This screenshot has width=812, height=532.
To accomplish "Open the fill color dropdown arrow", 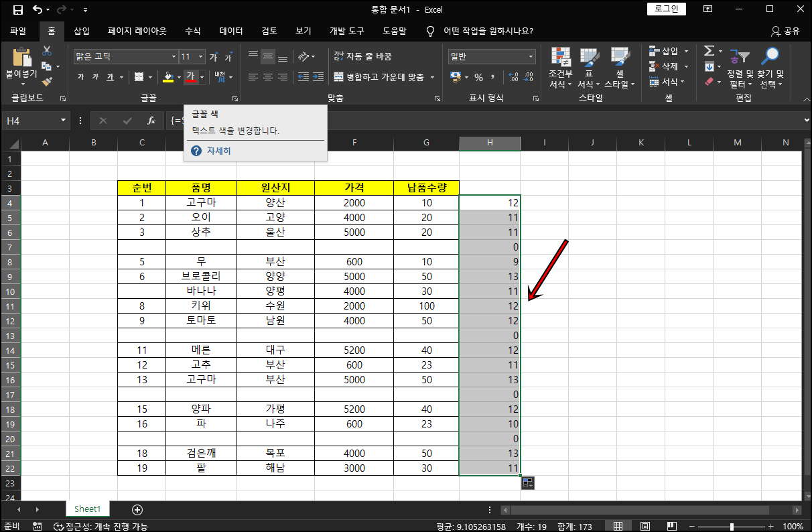I will click(x=179, y=77).
